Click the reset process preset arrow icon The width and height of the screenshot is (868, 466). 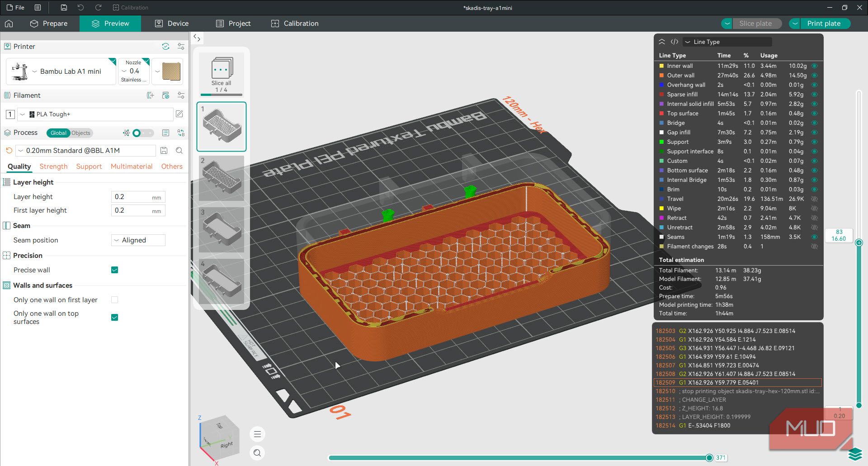(x=9, y=150)
